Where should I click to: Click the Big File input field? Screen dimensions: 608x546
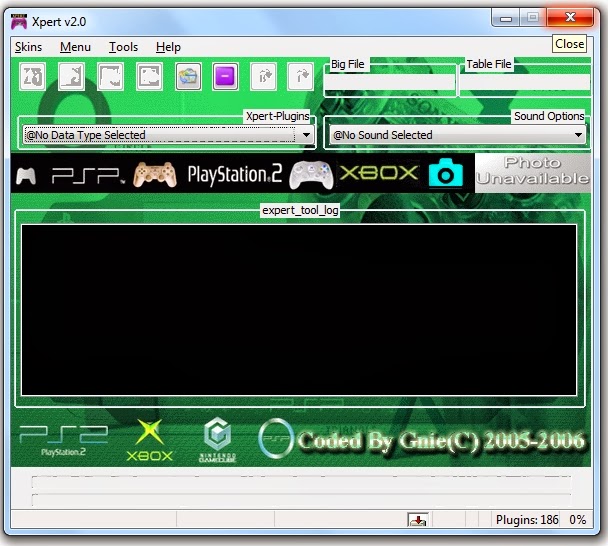click(389, 82)
